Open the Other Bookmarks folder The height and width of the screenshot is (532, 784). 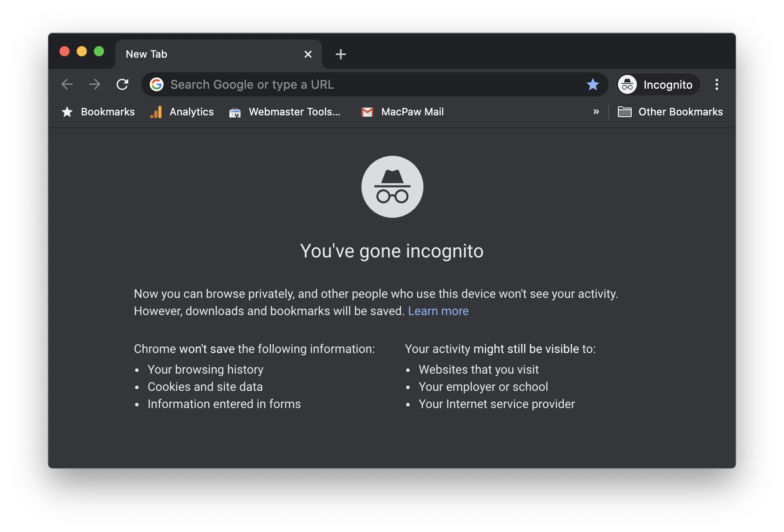(x=670, y=112)
